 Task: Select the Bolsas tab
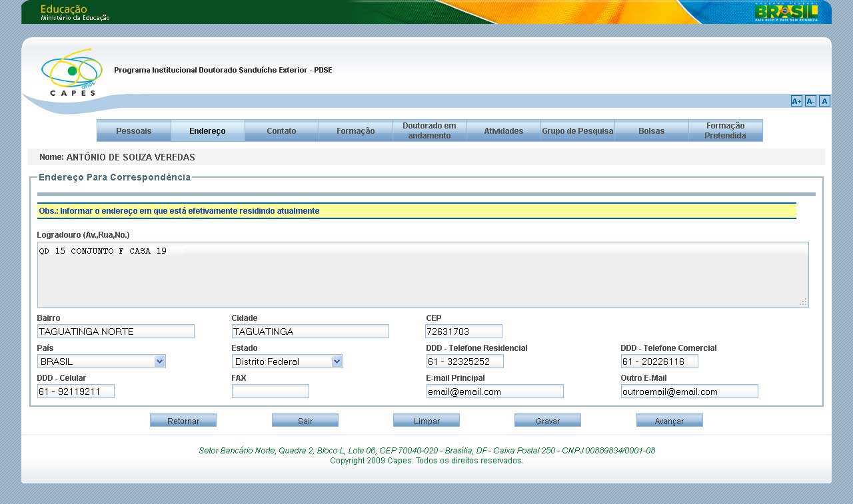click(x=651, y=130)
